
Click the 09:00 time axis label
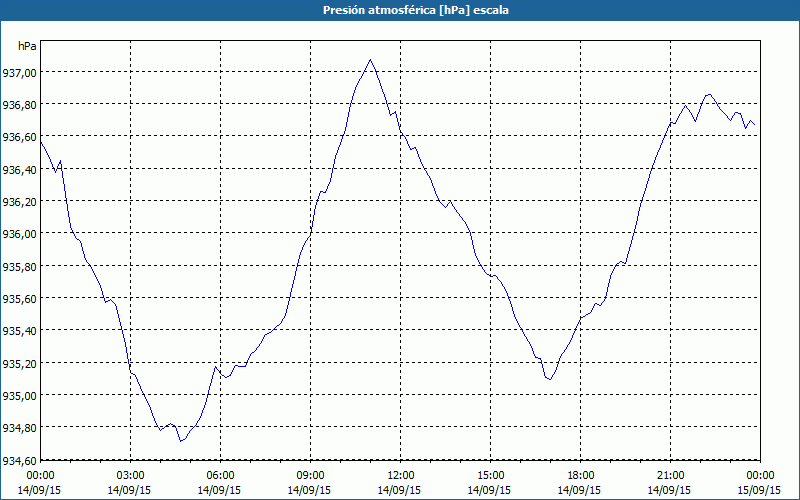(x=310, y=476)
